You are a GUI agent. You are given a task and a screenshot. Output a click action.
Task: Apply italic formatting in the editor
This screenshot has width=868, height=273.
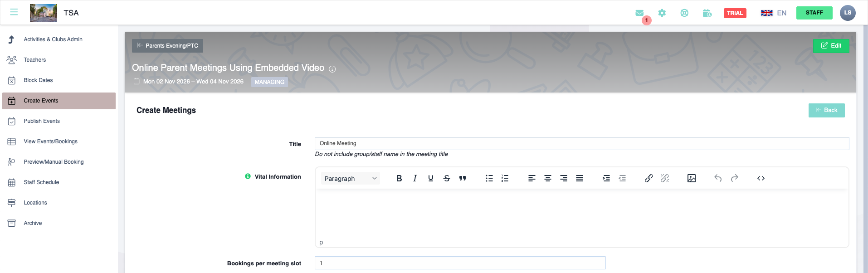click(x=415, y=178)
